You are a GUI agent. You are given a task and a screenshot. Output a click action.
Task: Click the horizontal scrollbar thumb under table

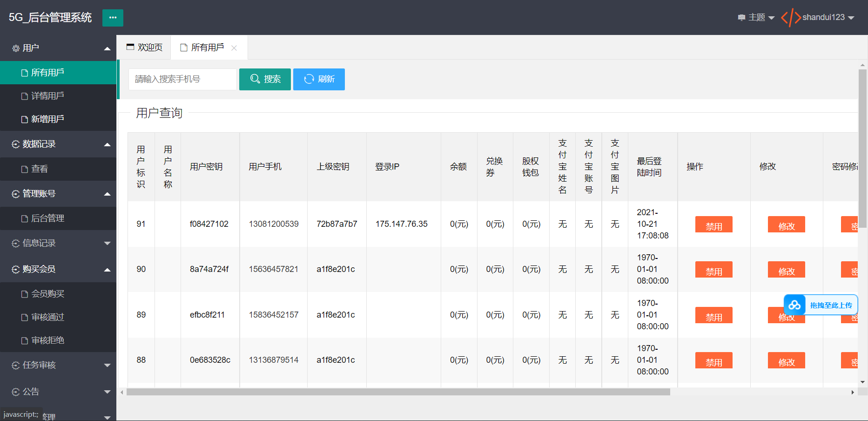pos(398,392)
